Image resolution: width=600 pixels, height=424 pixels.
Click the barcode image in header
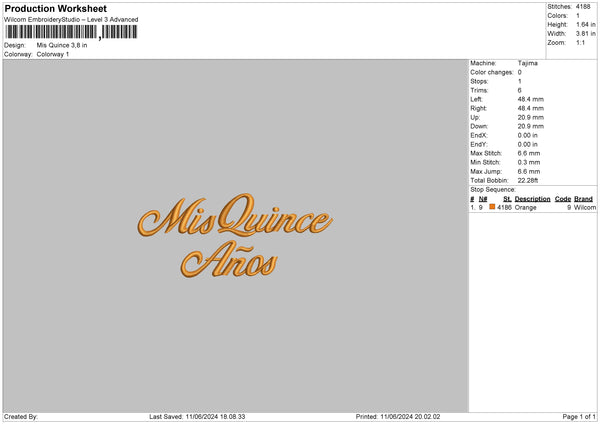pos(72,32)
